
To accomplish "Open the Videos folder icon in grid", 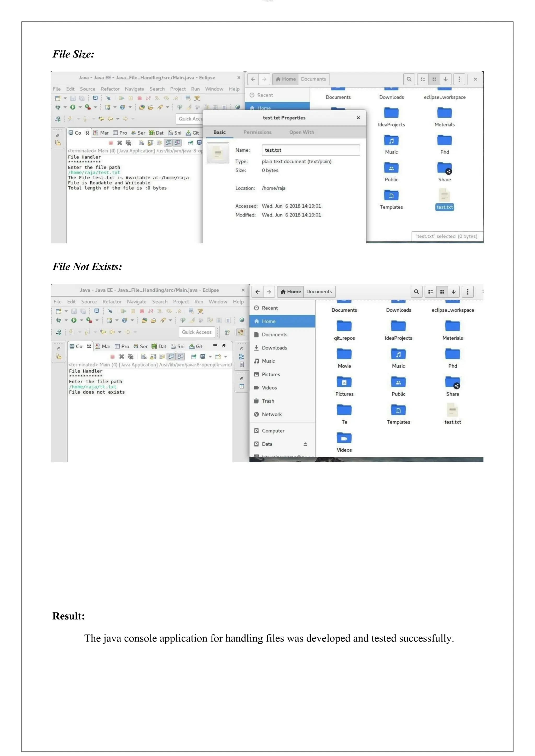I will pyautogui.click(x=344, y=442).
